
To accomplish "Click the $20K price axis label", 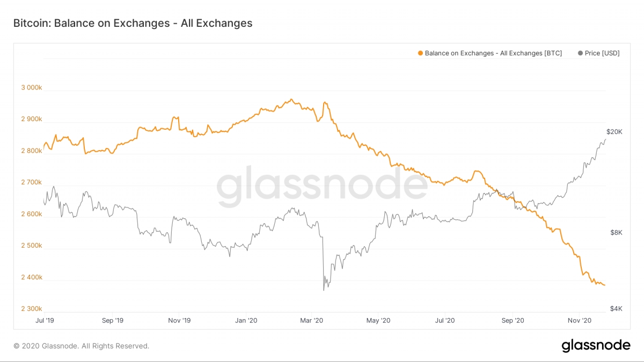I will pyautogui.click(x=614, y=131).
